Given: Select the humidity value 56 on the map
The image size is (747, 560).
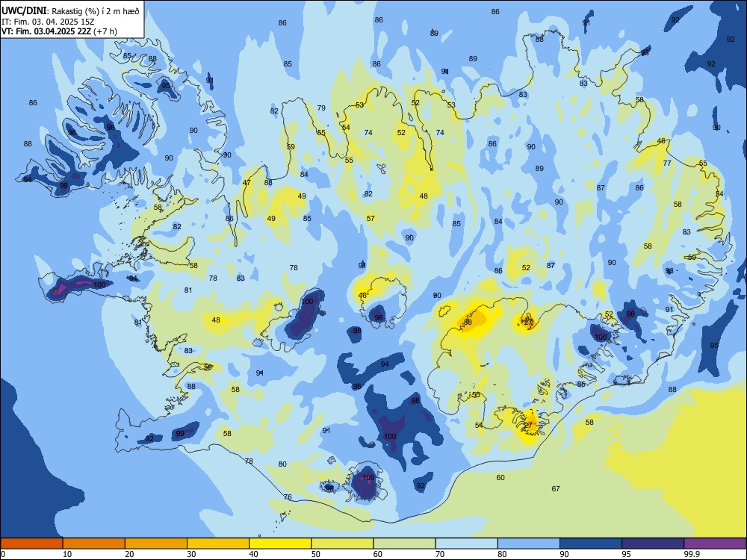Looking at the screenshot, I should (208, 367).
